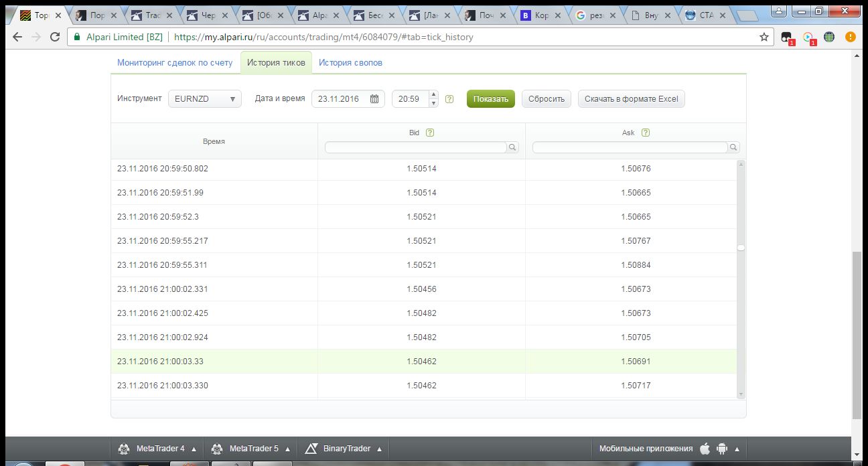Click the Android mobile app icon
The width and height of the screenshot is (868, 466).
(722, 449)
